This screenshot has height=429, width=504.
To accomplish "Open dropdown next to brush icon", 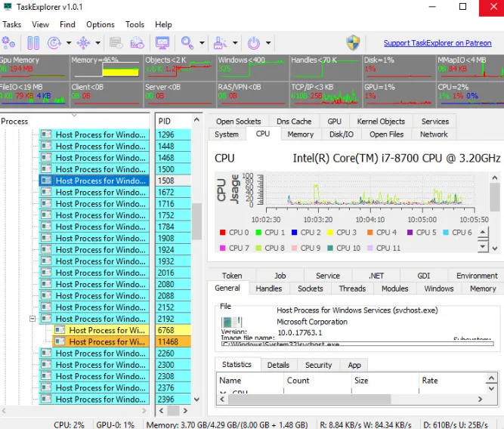I will click(x=235, y=43).
